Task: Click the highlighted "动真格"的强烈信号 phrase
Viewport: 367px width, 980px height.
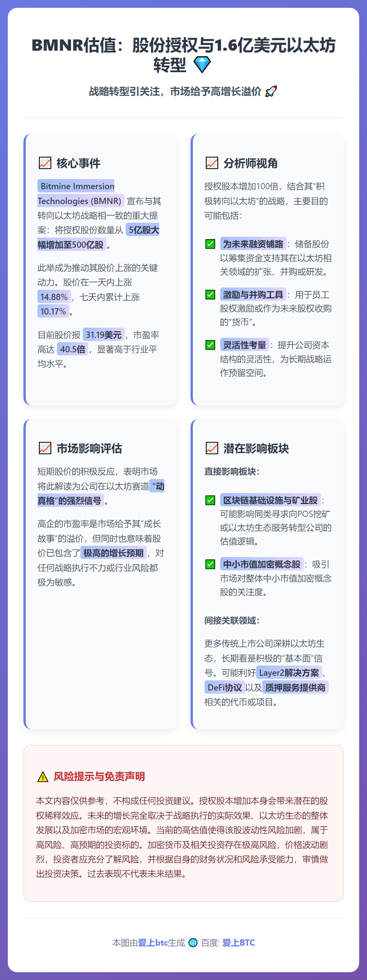Action: [101, 494]
